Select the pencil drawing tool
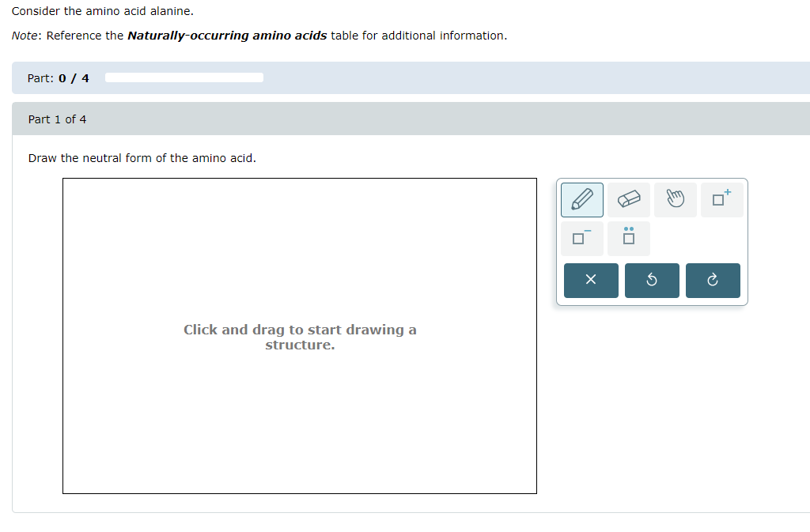This screenshot has width=810, height=532. point(581,200)
